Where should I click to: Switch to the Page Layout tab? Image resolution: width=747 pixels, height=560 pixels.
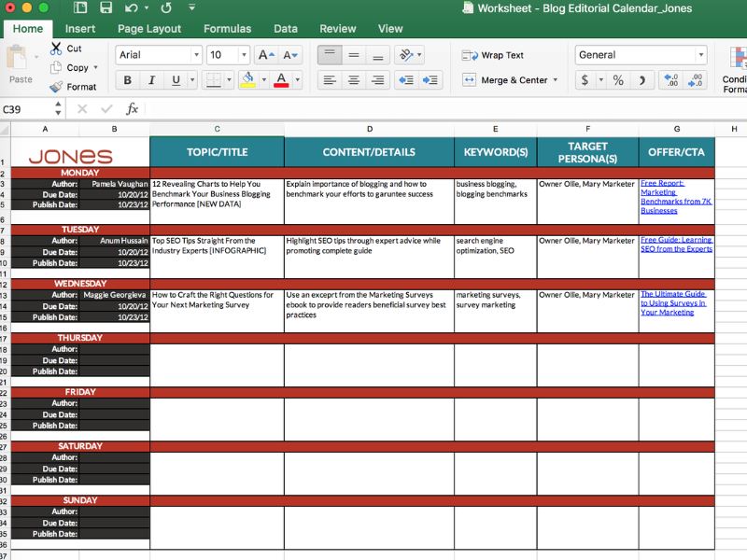(x=149, y=29)
